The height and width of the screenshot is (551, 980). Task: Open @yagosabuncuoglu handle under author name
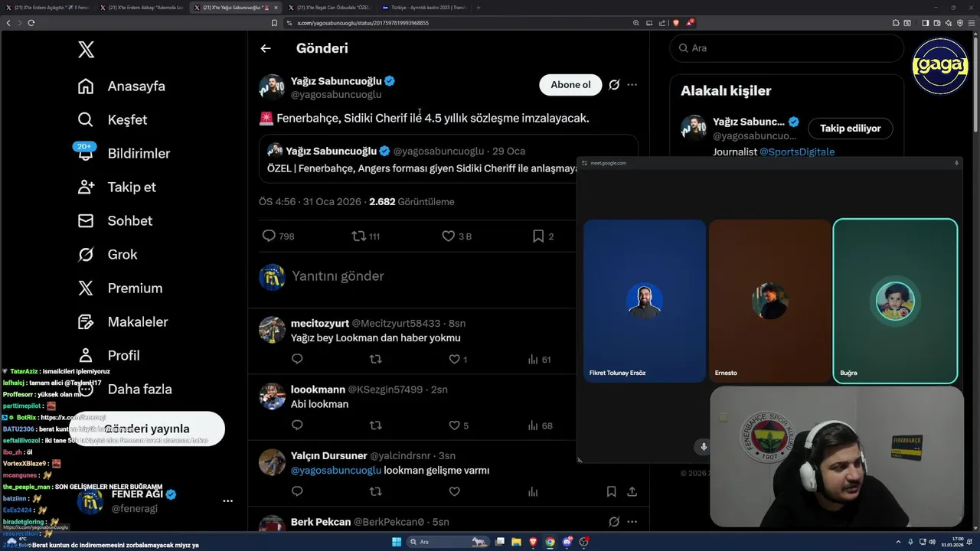pyautogui.click(x=336, y=95)
